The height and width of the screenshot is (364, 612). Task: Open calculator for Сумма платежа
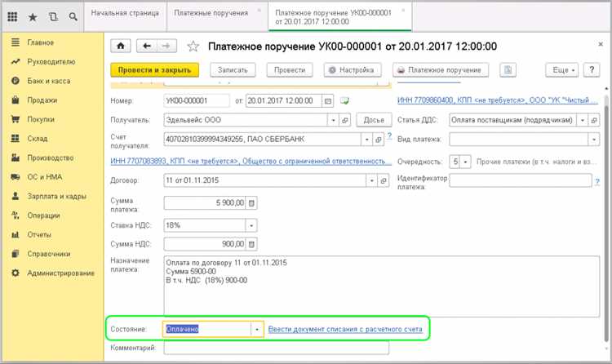[x=252, y=203]
